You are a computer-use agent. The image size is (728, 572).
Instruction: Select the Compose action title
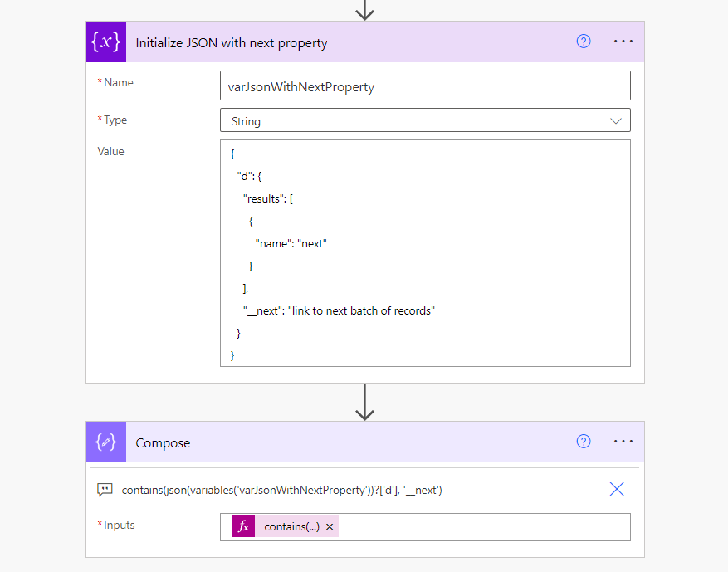(163, 442)
